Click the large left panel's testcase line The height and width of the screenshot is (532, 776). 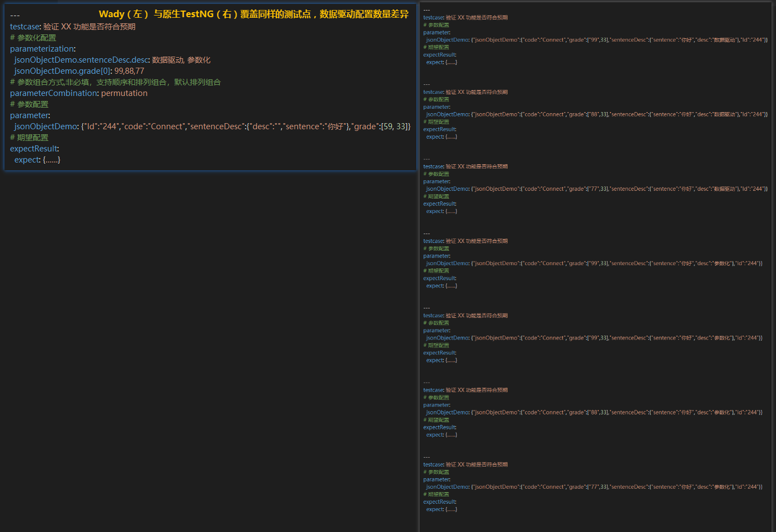tap(73, 27)
